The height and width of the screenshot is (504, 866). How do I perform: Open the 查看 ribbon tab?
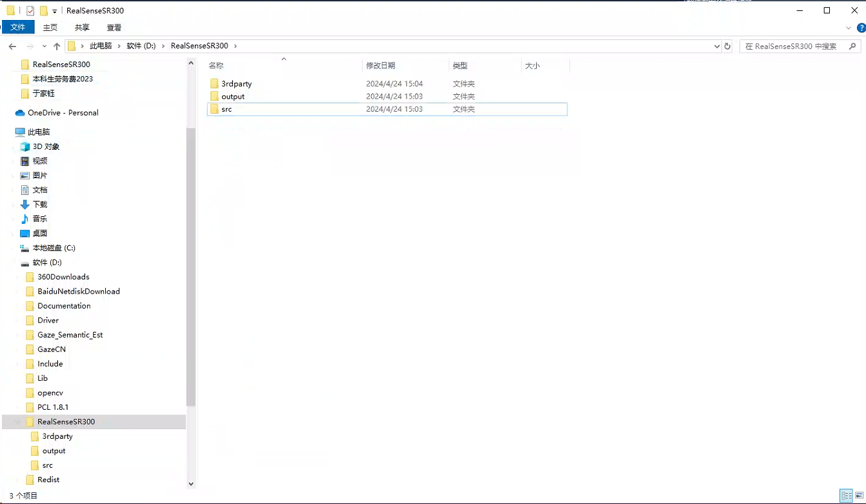click(x=114, y=28)
